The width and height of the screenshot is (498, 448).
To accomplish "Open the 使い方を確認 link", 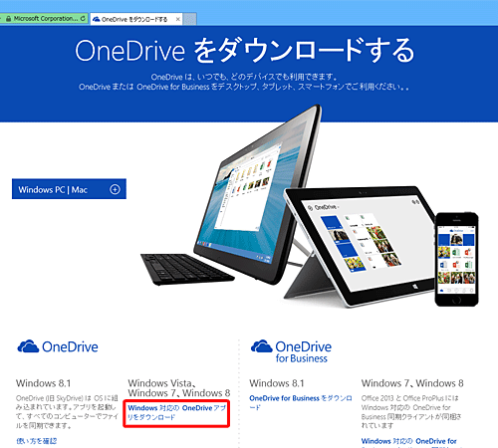I will point(37,441).
